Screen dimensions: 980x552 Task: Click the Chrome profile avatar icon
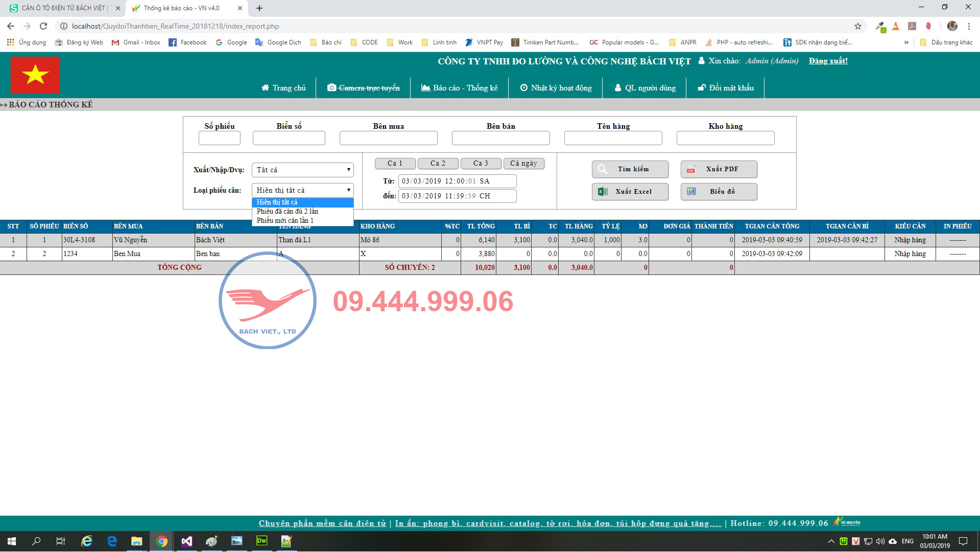coord(952,26)
